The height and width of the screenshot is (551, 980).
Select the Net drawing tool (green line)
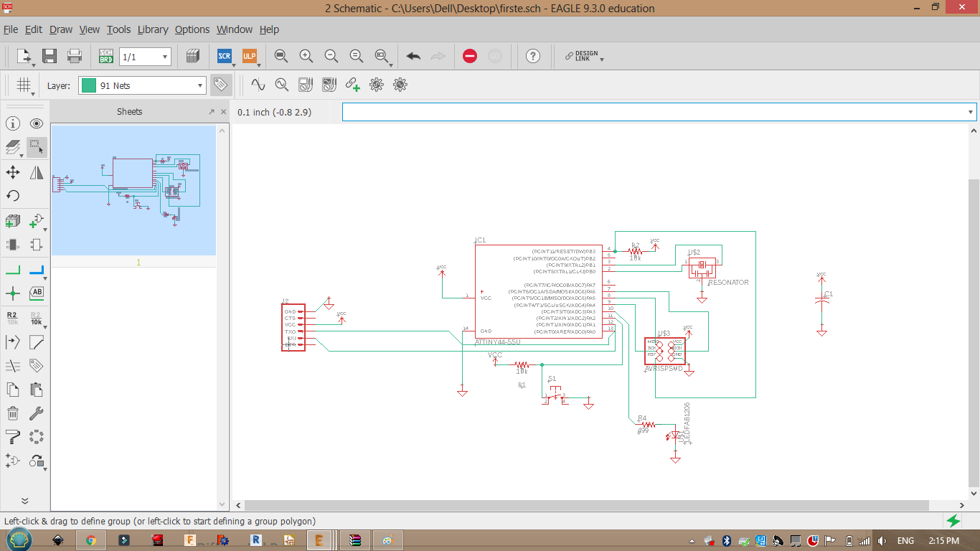[13, 270]
